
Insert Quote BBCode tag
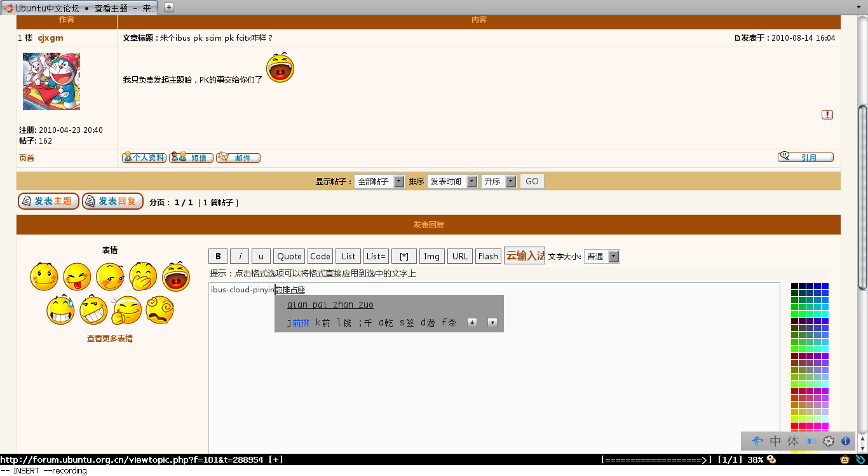[x=289, y=256]
